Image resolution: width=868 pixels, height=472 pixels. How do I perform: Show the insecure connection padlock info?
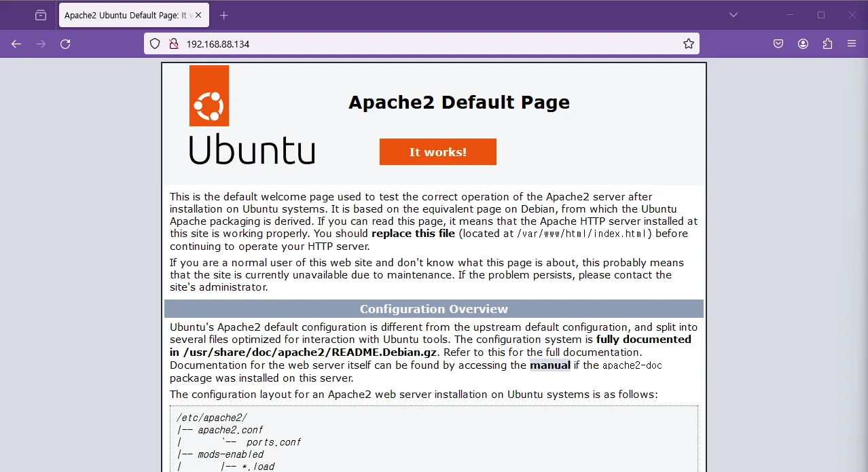click(x=173, y=43)
